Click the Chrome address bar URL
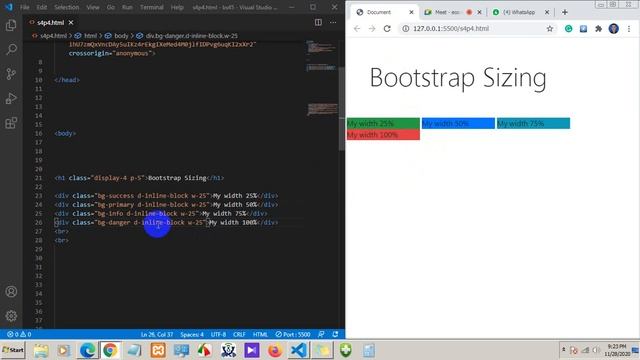640x360 pixels. 451,29
